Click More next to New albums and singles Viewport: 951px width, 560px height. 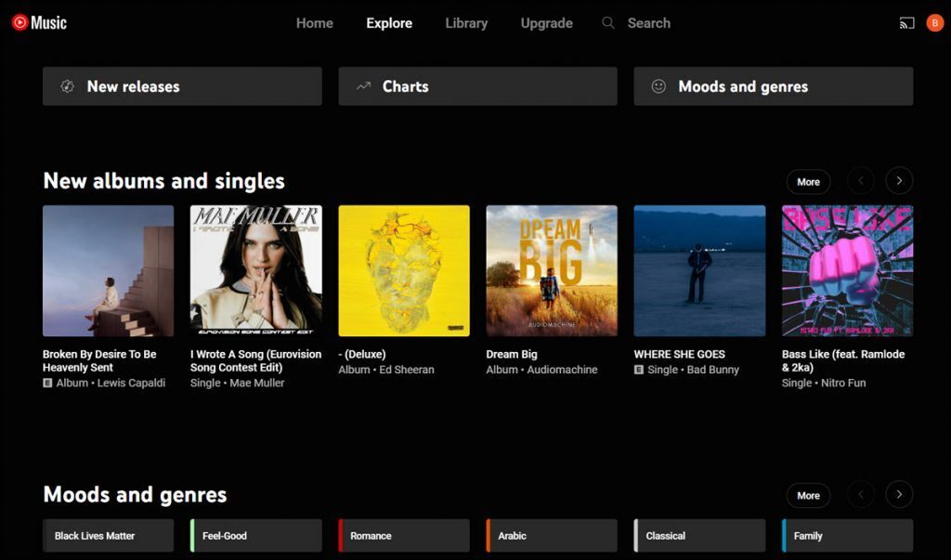[808, 181]
